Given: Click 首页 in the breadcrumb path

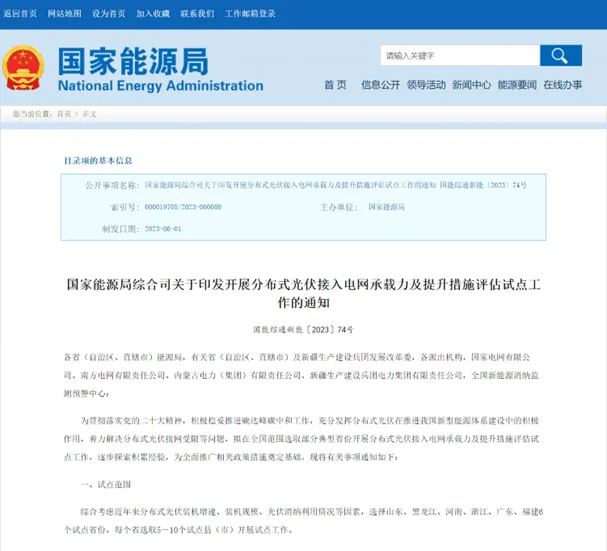Looking at the screenshot, I should coord(64,115).
